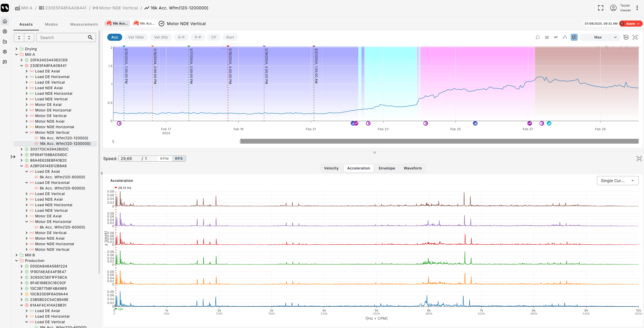Expand the trend chart to full view
The image size is (644, 328).
[635, 37]
